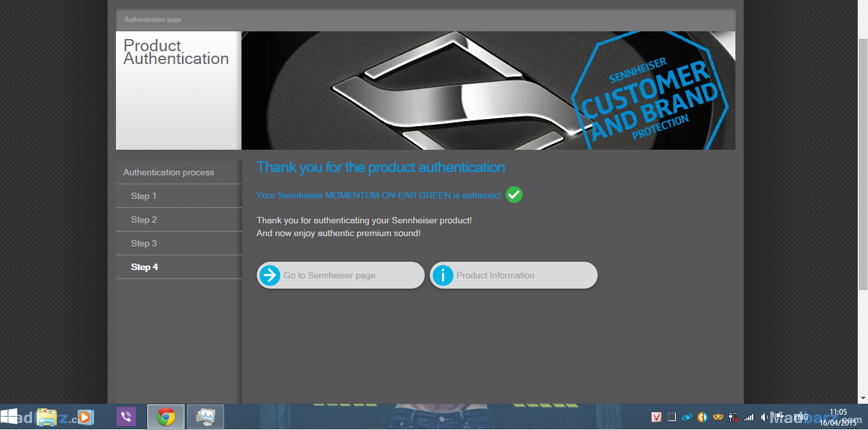This screenshot has height=430, width=868.
Task: Click the grid square tray icon
Action: 671,417
